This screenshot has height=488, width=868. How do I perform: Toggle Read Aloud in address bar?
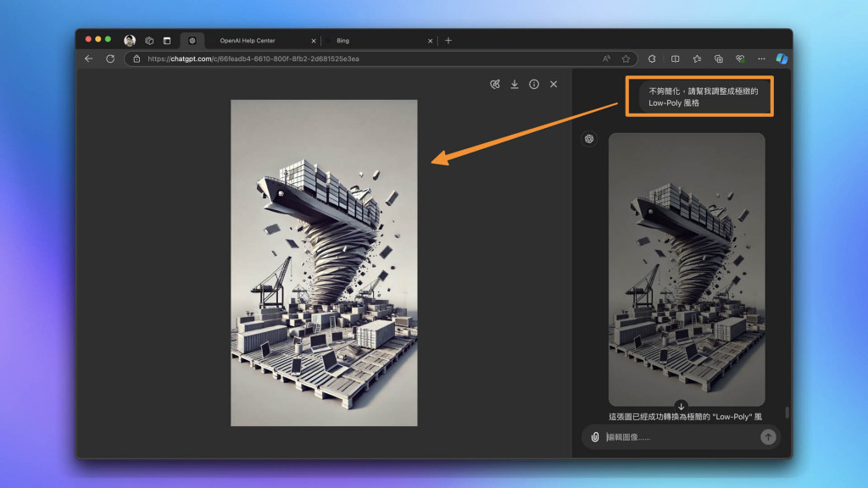pyautogui.click(x=606, y=58)
